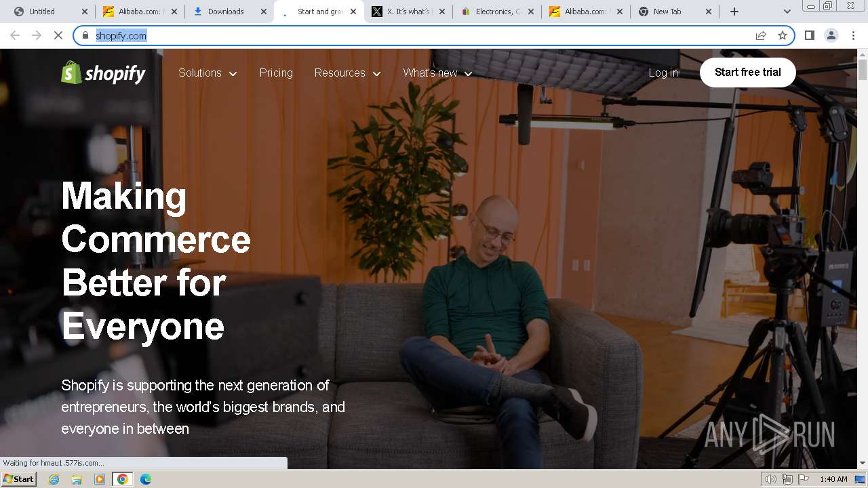Open Microsoft Edge from taskbar
This screenshot has height=488, width=868.
pos(145,479)
